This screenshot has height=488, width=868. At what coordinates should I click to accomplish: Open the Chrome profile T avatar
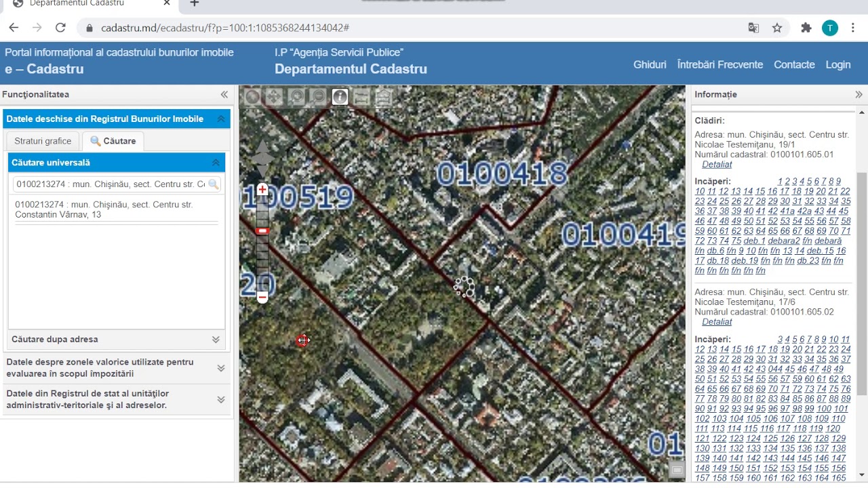coord(830,28)
